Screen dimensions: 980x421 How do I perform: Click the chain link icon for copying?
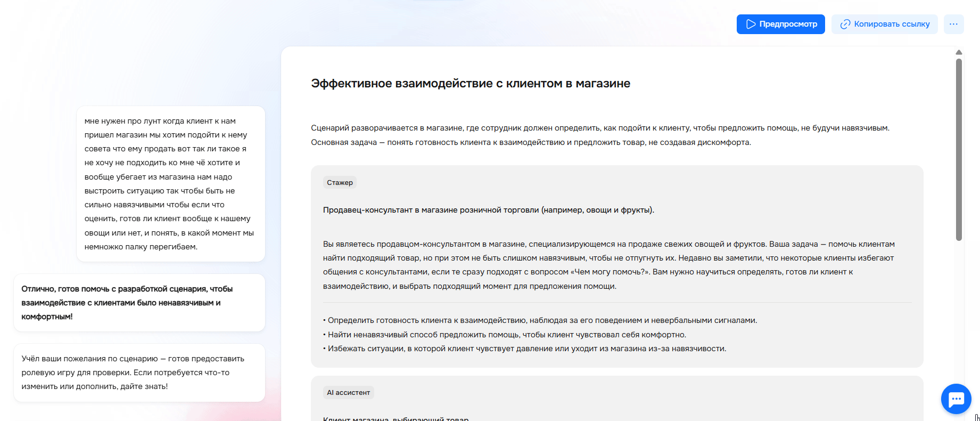(845, 25)
